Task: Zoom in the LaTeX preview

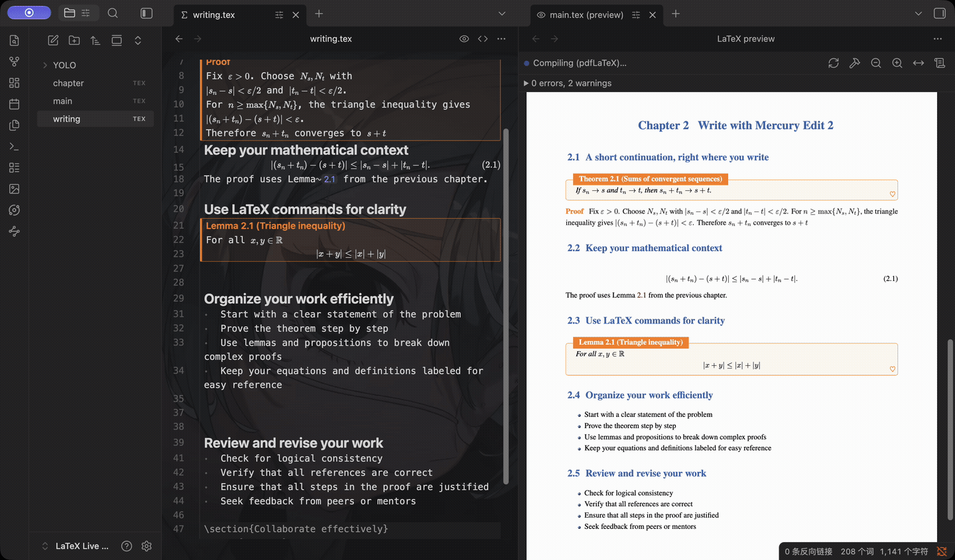Action: pos(897,63)
